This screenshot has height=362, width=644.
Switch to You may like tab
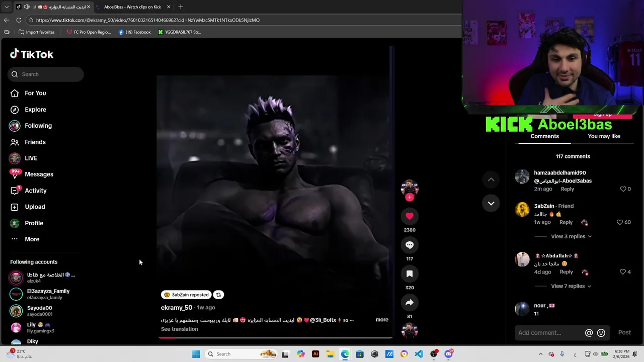click(x=604, y=136)
